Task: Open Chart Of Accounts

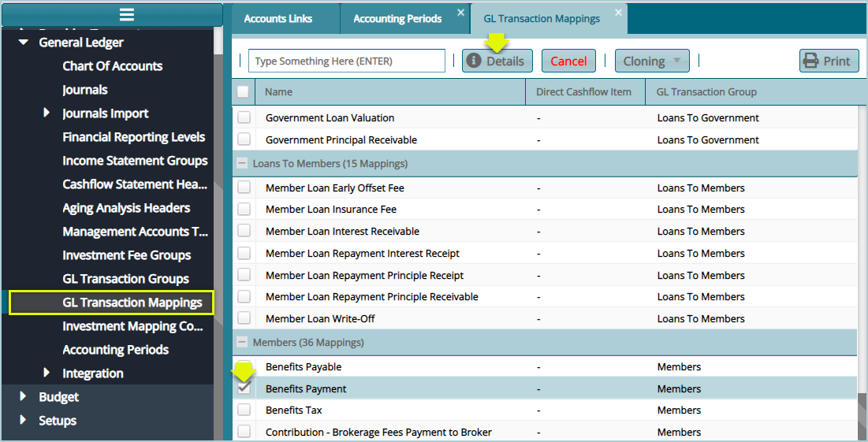Action: click(113, 66)
